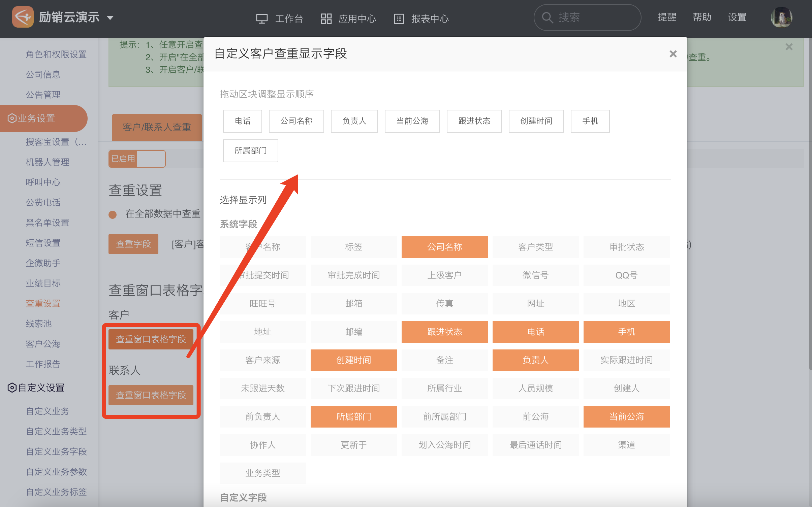Dismiss the green tips banner
812x507 pixels.
click(x=789, y=47)
